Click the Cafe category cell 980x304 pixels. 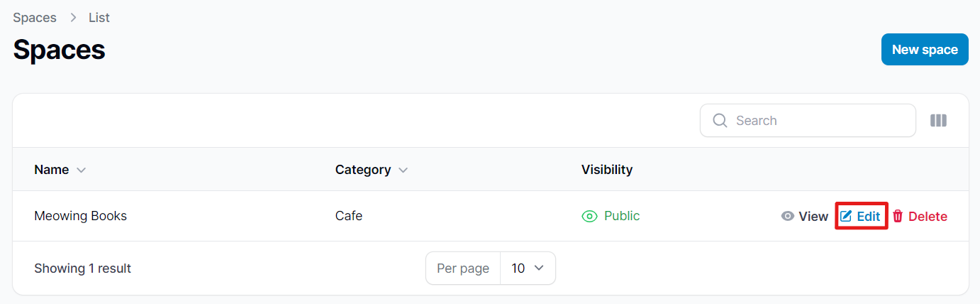click(x=349, y=216)
